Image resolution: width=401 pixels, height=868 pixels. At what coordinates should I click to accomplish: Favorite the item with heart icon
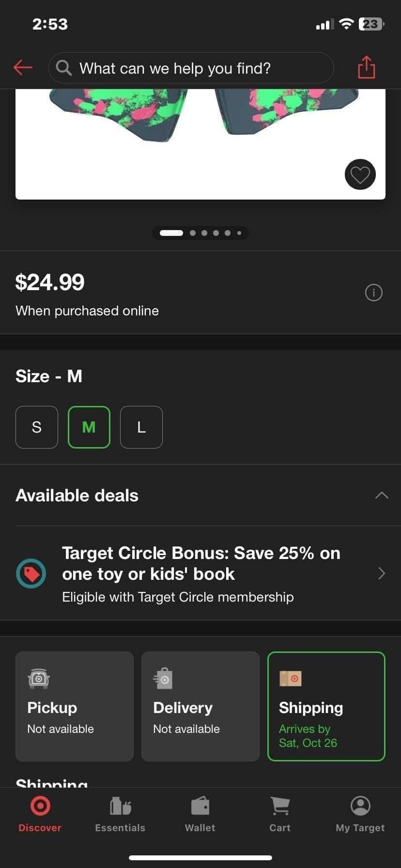[360, 174]
